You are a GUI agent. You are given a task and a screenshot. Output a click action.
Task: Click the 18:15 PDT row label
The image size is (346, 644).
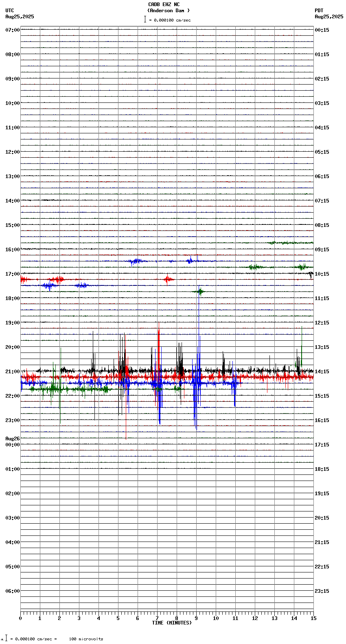pyautogui.click(x=322, y=469)
